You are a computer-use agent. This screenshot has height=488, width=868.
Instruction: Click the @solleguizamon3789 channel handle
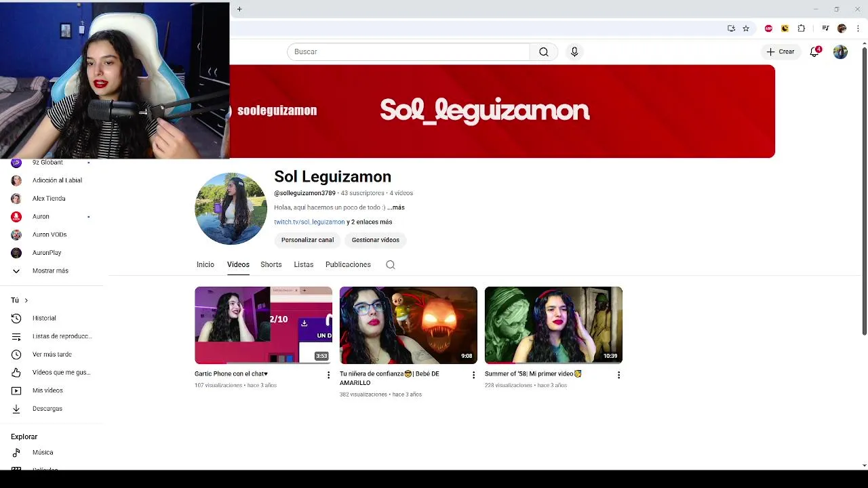click(x=304, y=193)
